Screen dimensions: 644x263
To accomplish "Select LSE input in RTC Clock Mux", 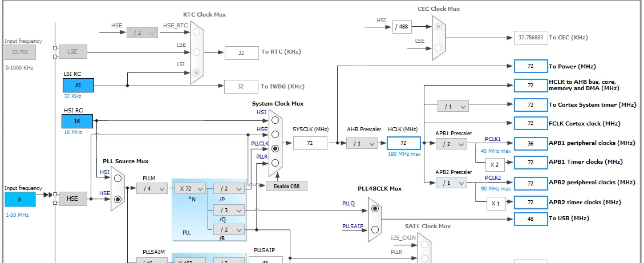I will [197, 52].
